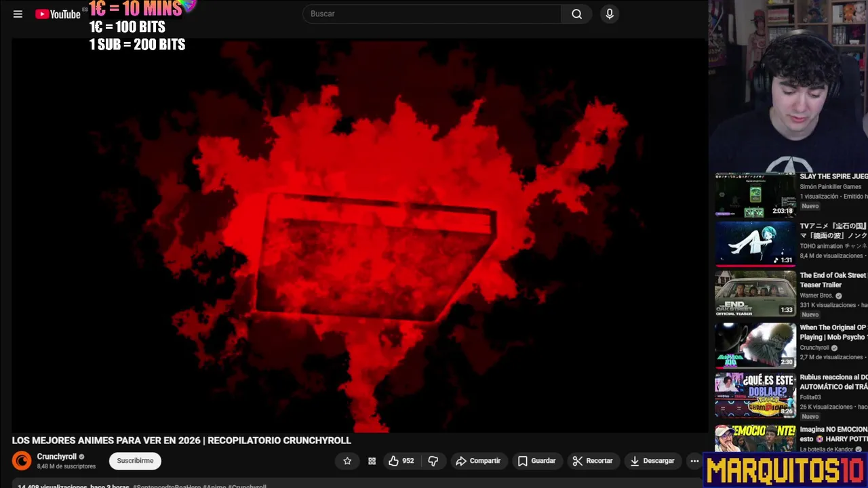
Task: Start voice search with microphone icon
Action: [610, 14]
